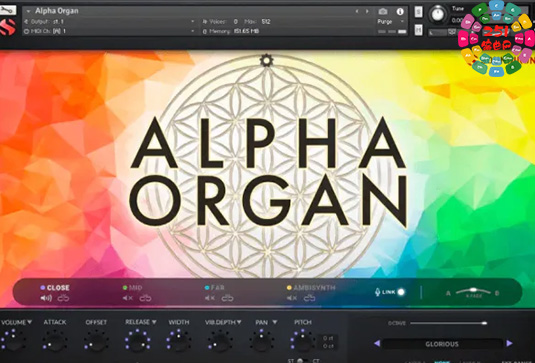Unmute the AMBISYNTH speaker icon
Viewport: 535px width, 363px height.
click(292, 298)
